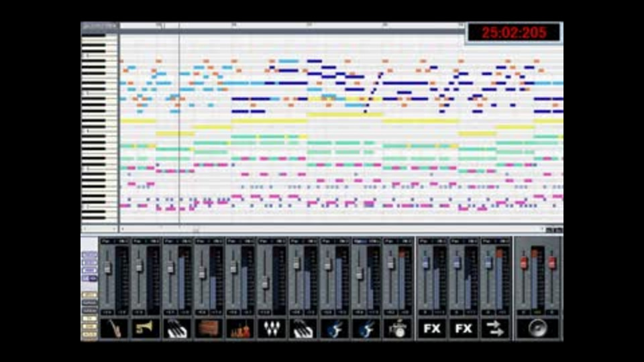Viewport: 644px width, 362px height.
Task: Click the orchestral strings channel fader
Action: pyautogui.click(x=233, y=267)
